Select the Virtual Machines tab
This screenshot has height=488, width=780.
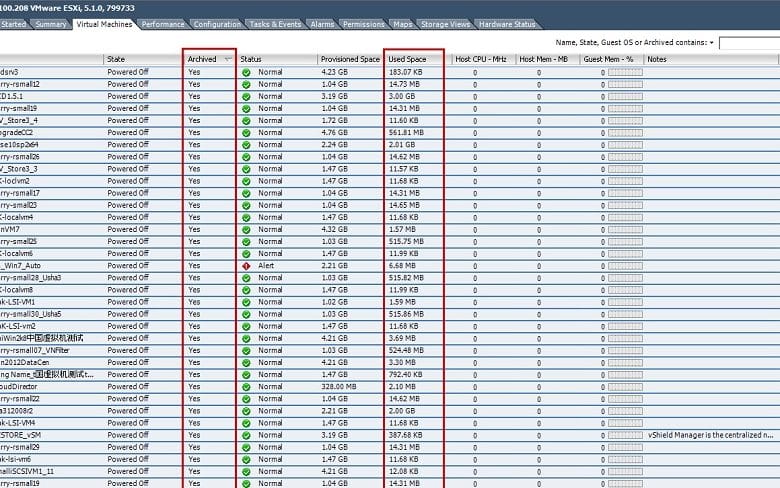(104, 24)
